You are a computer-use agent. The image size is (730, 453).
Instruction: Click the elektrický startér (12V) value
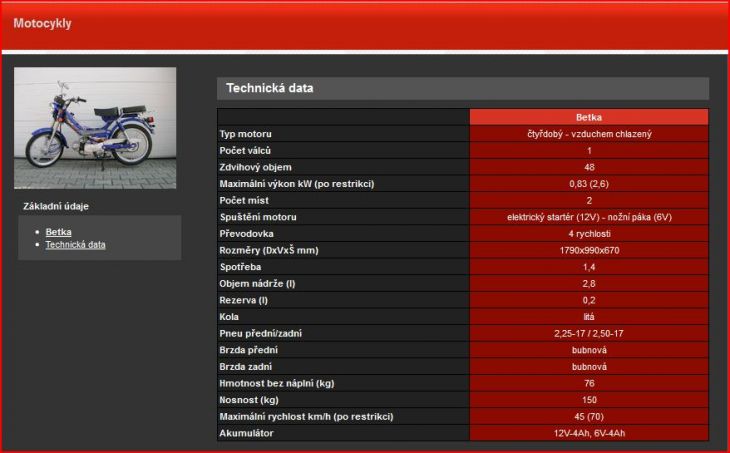point(589,217)
